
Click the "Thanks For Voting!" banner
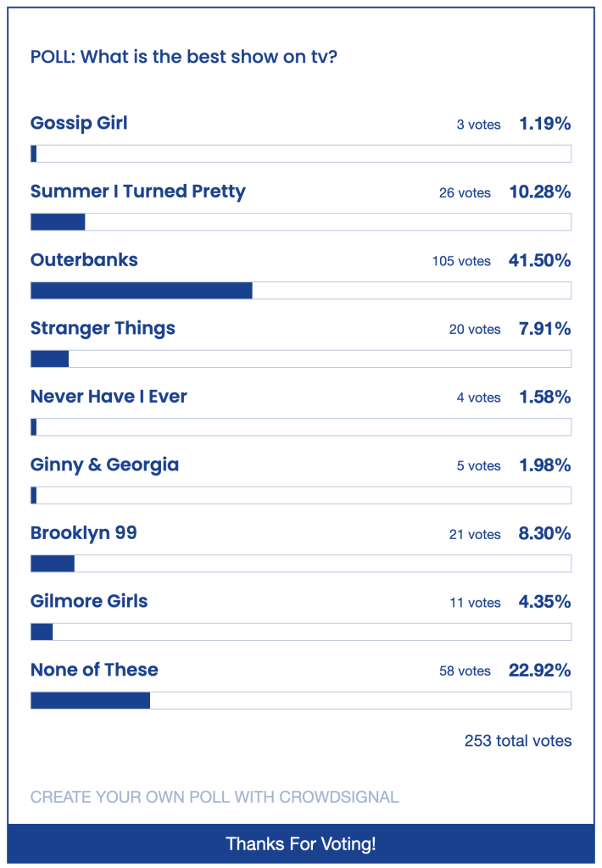point(301,844)
